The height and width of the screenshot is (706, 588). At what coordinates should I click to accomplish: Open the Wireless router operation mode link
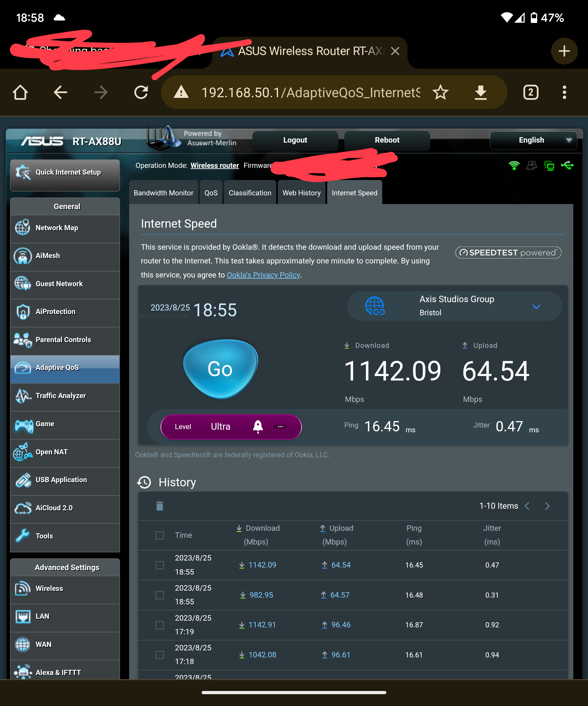tap(215, 165)
